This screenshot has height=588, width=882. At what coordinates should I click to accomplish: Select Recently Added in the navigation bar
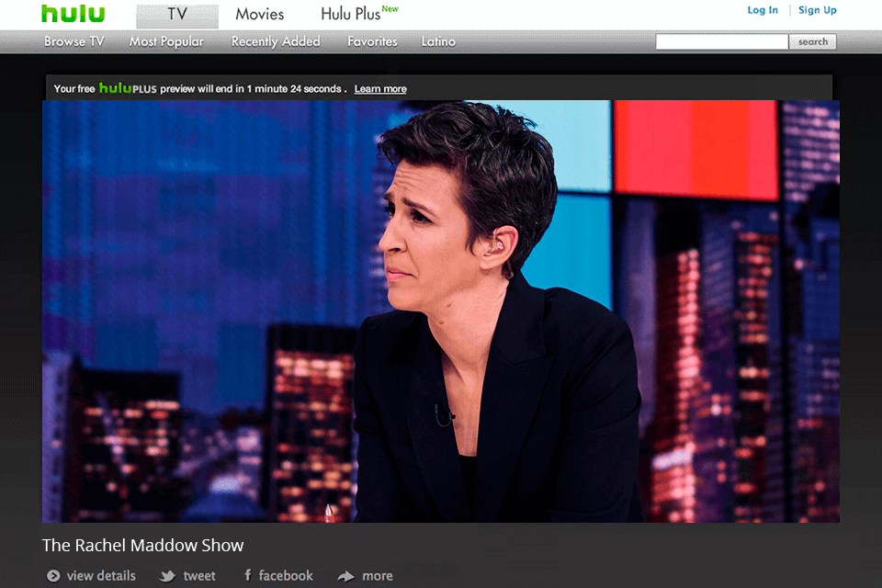276,41
